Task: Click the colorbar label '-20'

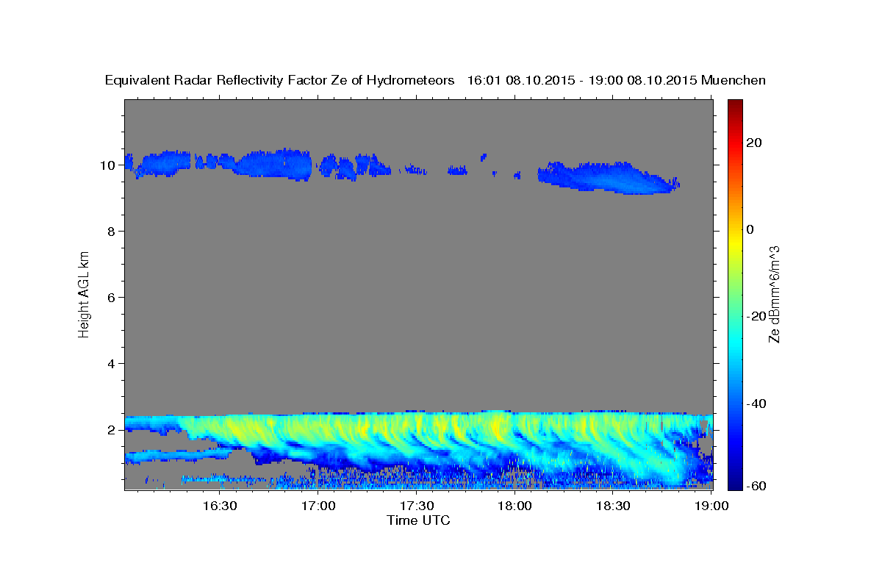Action: 756,316
